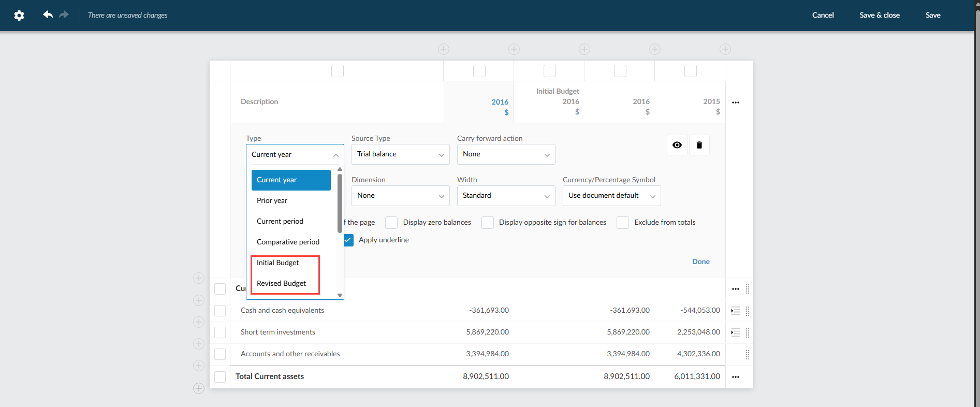Image resolution: width=980 pixels, height=407 pixels.
Task: Open more options for Total Current assets row
Action: point(736,377)
